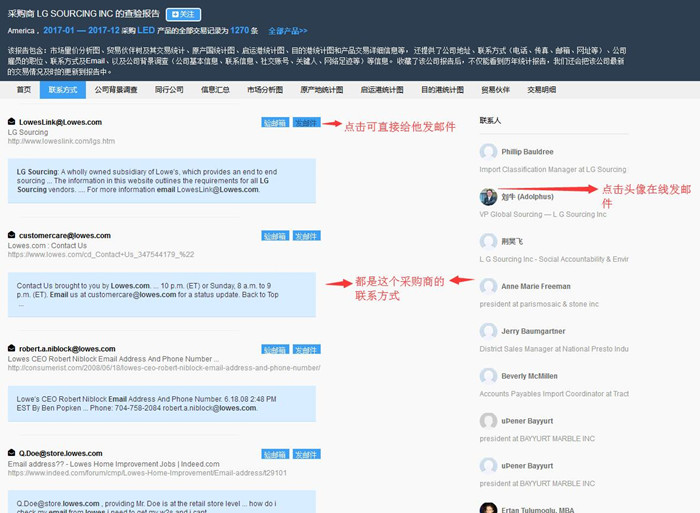700x513 pixels.
Task: Click the LG Sourcing description snippet box
Action: coord(162,181)
